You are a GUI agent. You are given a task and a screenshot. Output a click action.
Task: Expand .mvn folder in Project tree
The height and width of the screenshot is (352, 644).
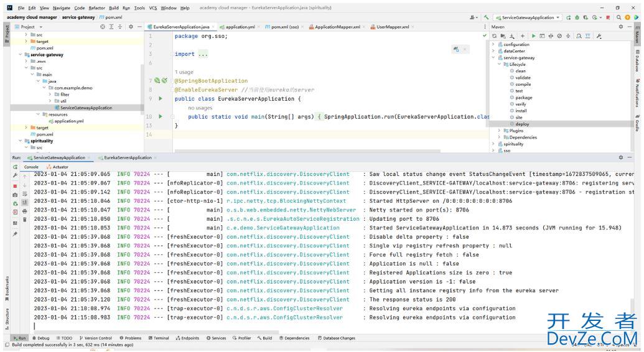coord(26,61)
